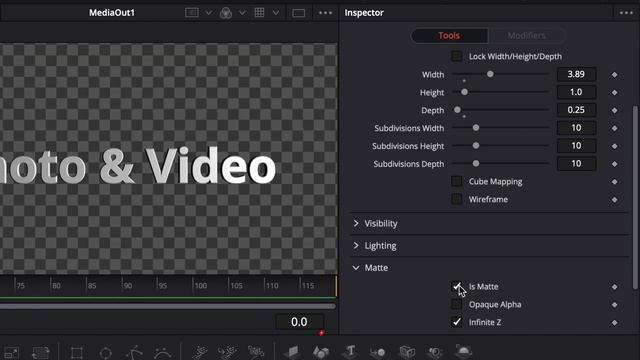Add keyframe for Infinite Z
The width and height of the screenshot is (640, 360).
click(614, 322)
